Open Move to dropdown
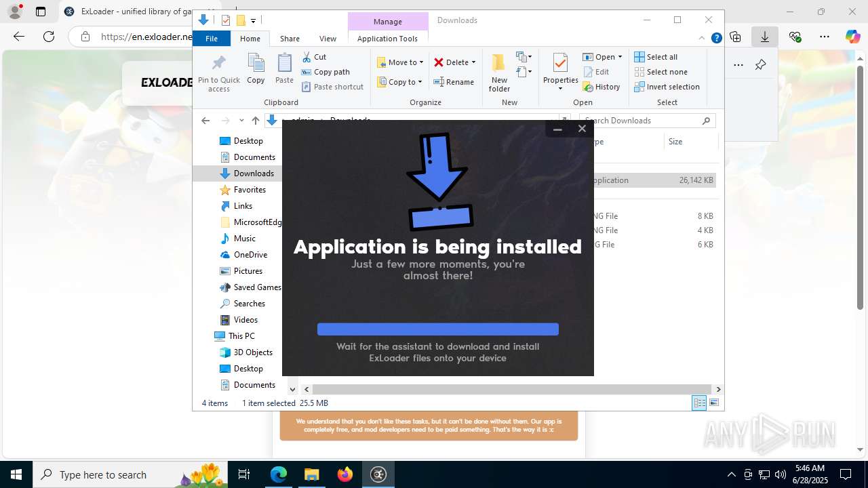The image size is (868, 488). [x=400, y=62]
